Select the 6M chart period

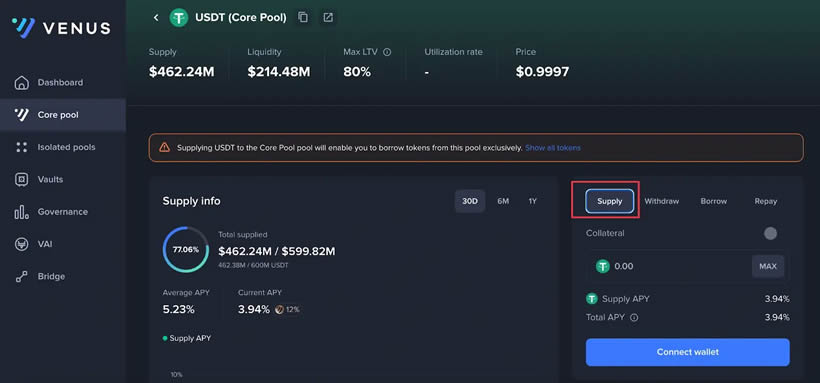[x=503, y=201]
